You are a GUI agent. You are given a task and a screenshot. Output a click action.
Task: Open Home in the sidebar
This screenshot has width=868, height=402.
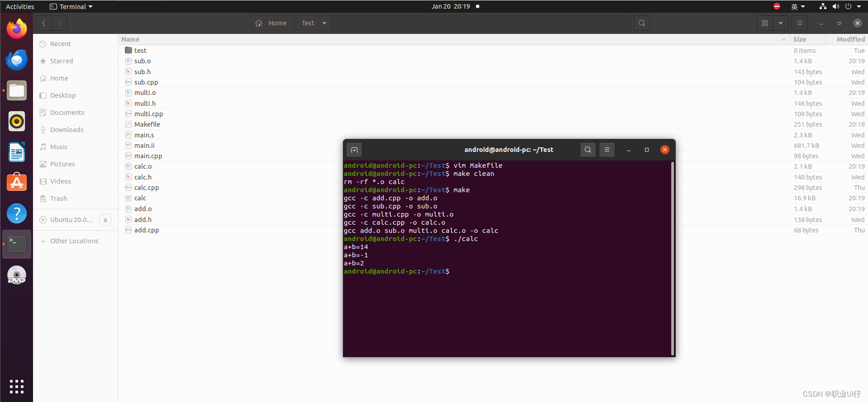click(x=76, y=78)
